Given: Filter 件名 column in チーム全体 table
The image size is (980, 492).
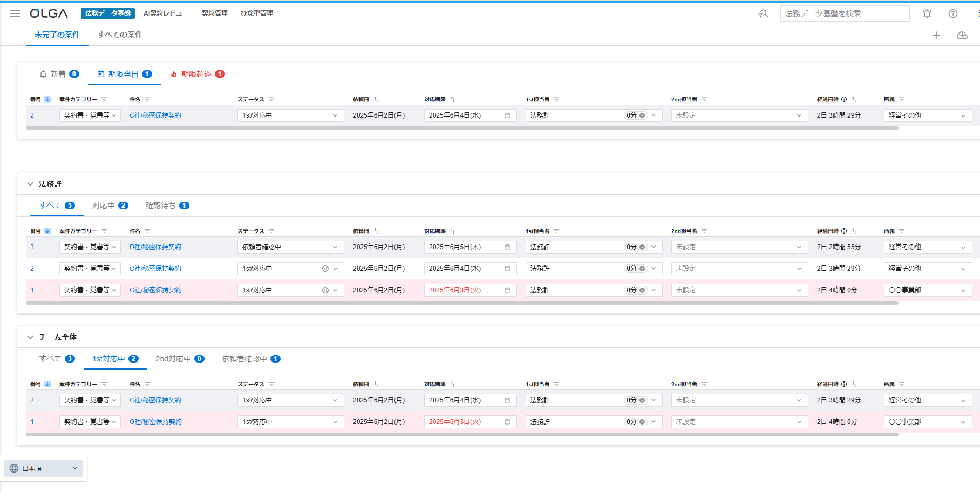Looking at the screenshot, I should click(147, 384).
